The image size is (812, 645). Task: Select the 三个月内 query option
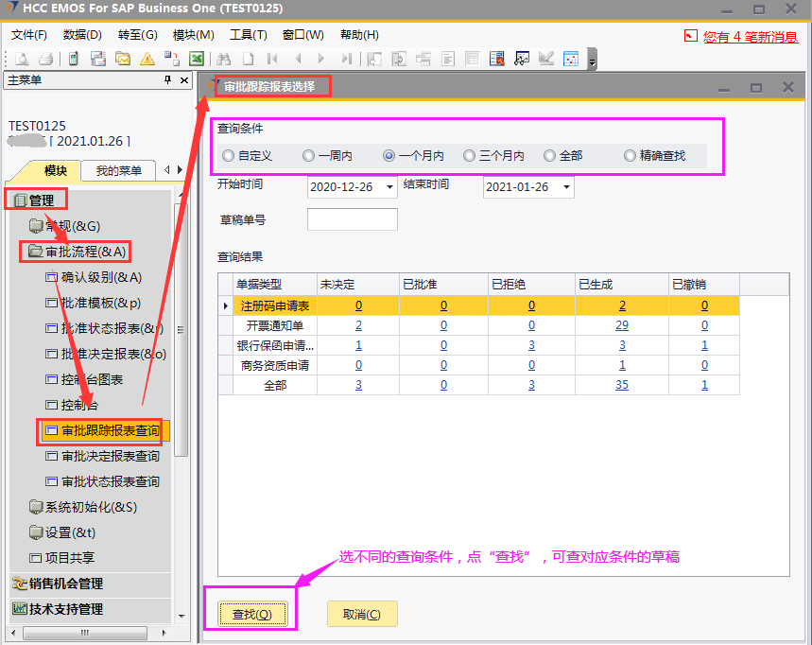click(468, 155)
